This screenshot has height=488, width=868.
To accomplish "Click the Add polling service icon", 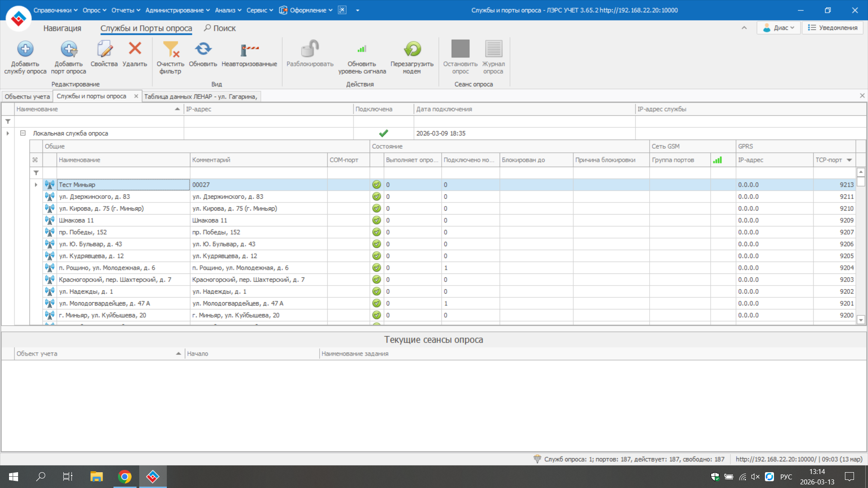I will click(x=25, y=49).
